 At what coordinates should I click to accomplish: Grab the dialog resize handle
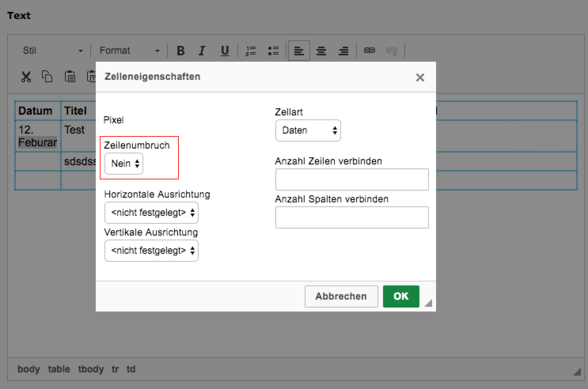pyautogui.click(x=428, y=303)
